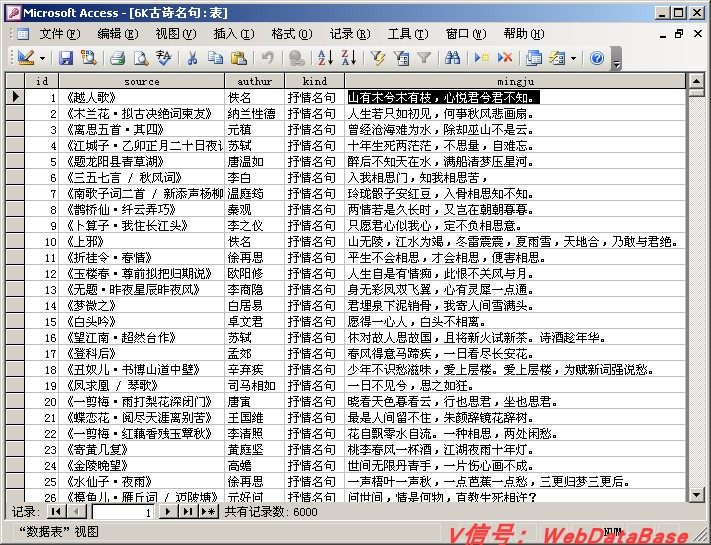
Task: Open the 格式(O) menu
Action: point(292,34)
